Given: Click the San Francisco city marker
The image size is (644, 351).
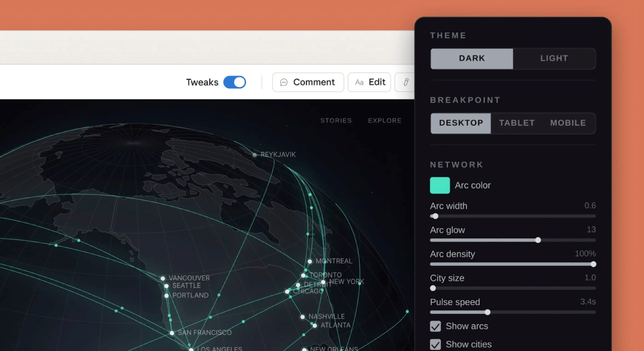Looking at the screenshot, I should [172, 333].
